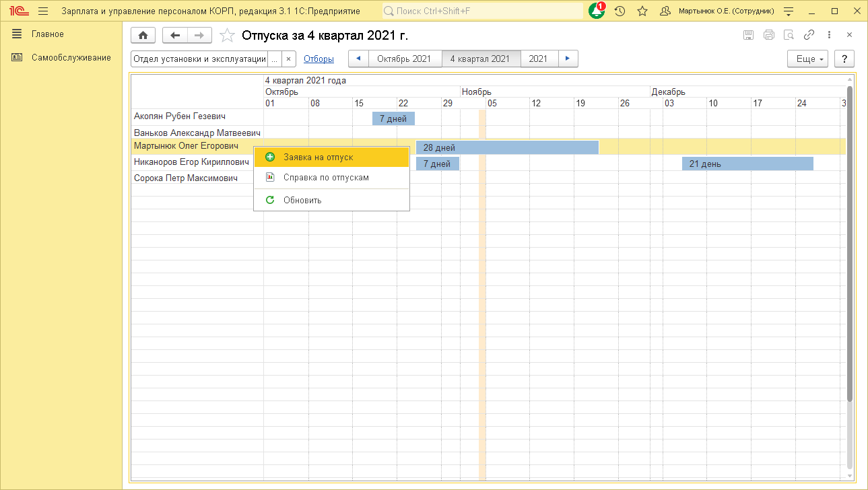The image size is (868, 490).
Task: Click the Декабрь month header
Action: [668, 92]
